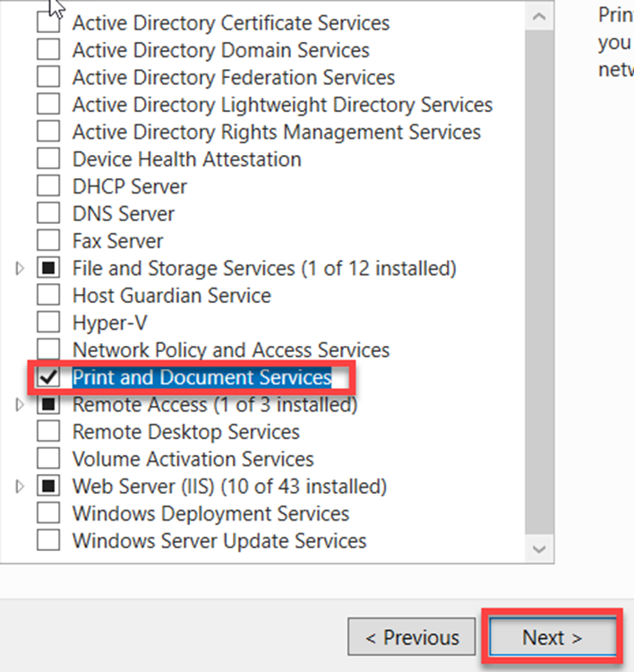Image resolution: width=634 pixels, height=672 pixels.
Task: Expand the Remote Access role tree
Action: tap(21, 405)
